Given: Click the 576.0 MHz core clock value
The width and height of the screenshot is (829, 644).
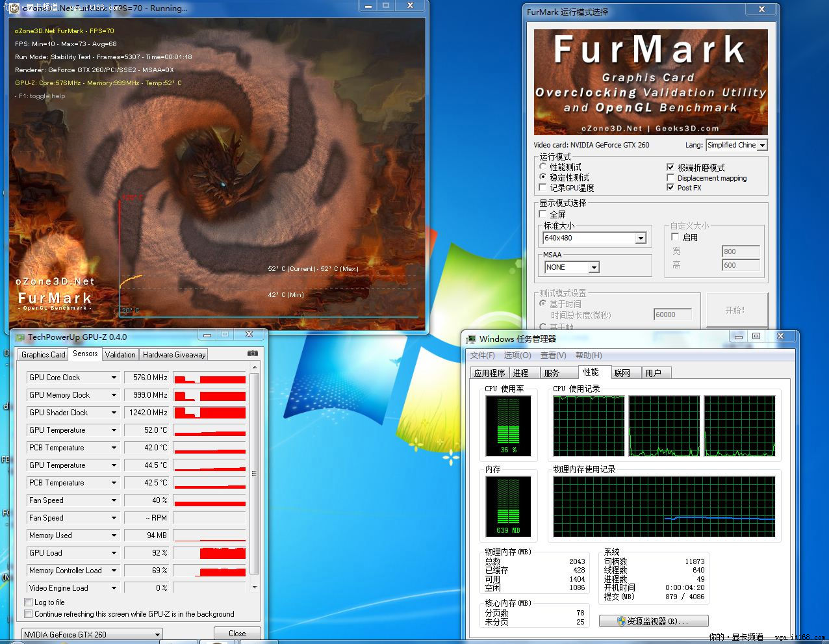Looking at the screenshot, I should [x=147, y=378].
